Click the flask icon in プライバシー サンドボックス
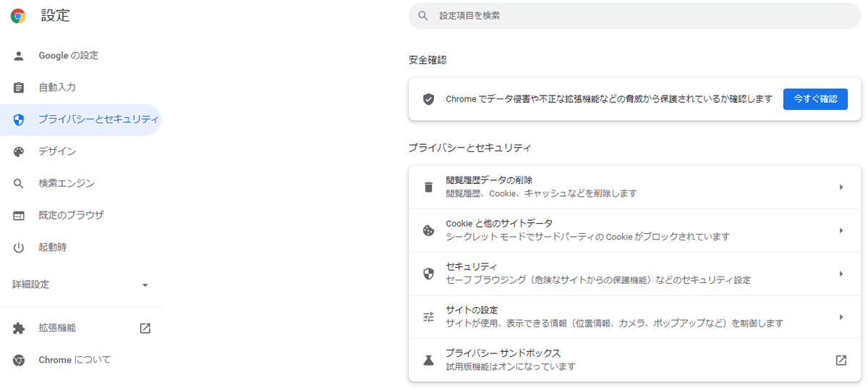Image resolution: width=868 pixels, height=391 pixels. 428,360
